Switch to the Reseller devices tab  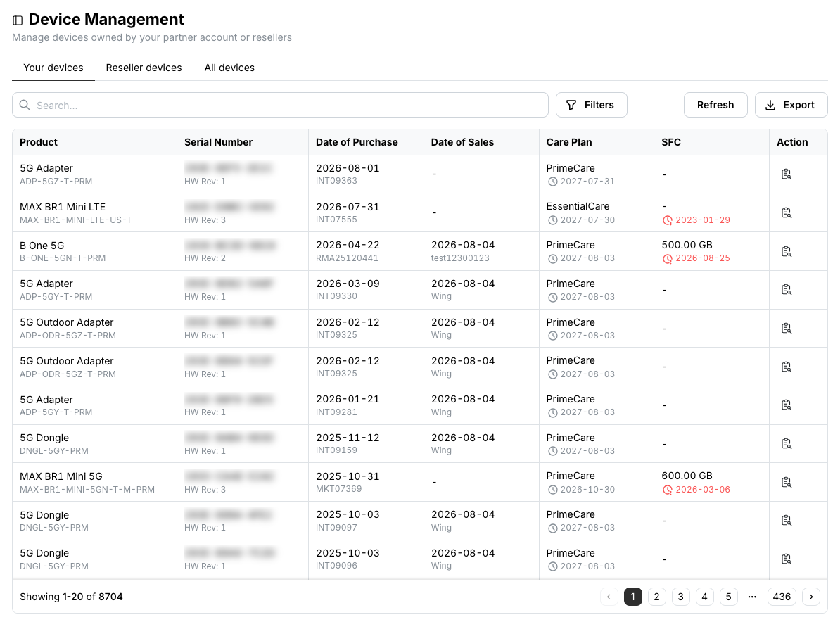144,68
